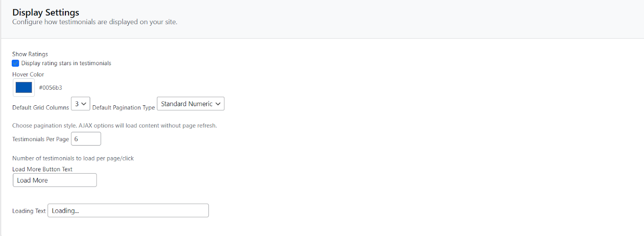Click the Loading Text label
Screen dimensions: 644x236
[29, 211]
